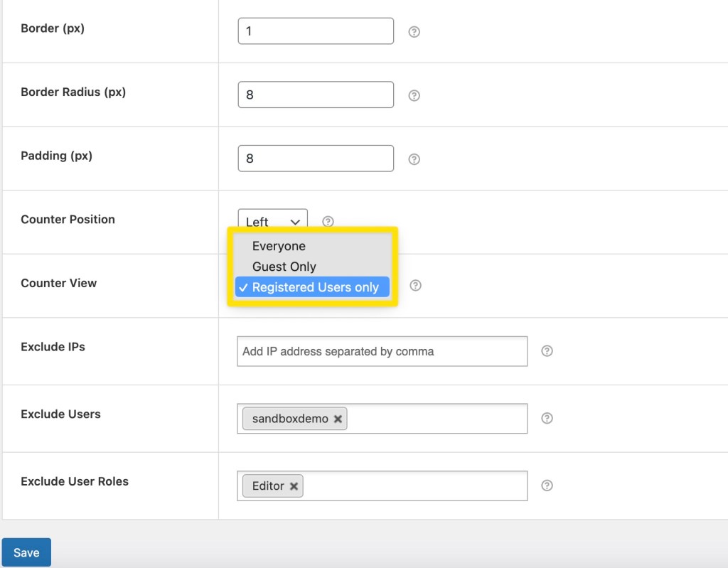Viewport: 728px width, 568px height.
Task: Click the Save button
Action: click(26, 552)
